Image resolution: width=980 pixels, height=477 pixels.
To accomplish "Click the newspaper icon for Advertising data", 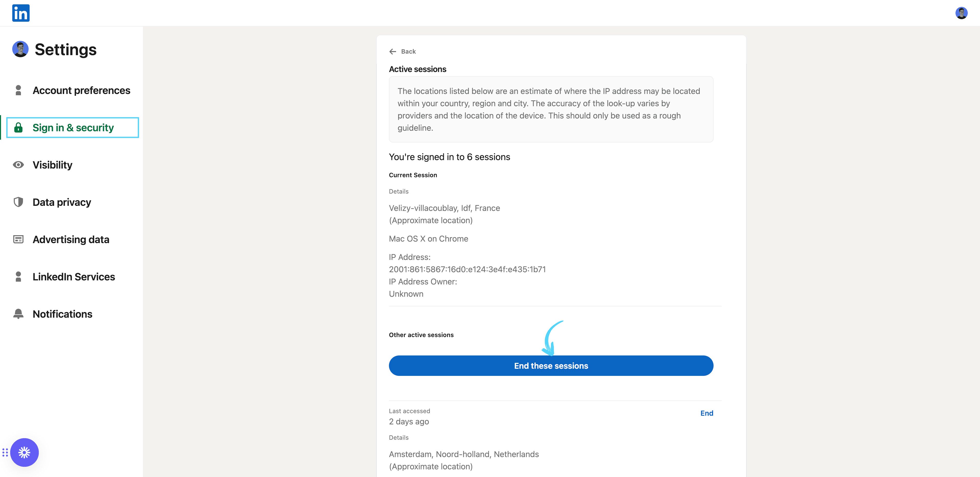I will click(18, 240).
